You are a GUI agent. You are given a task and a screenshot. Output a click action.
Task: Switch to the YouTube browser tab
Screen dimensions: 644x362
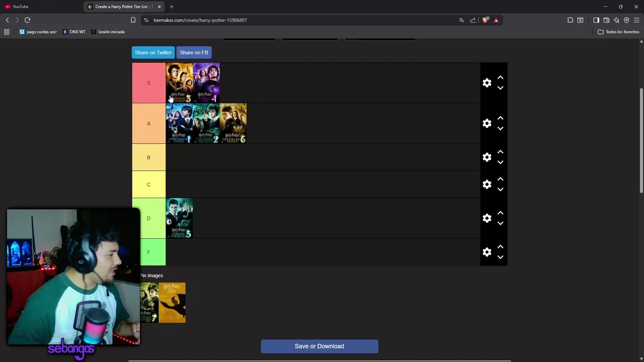point(41,7)
